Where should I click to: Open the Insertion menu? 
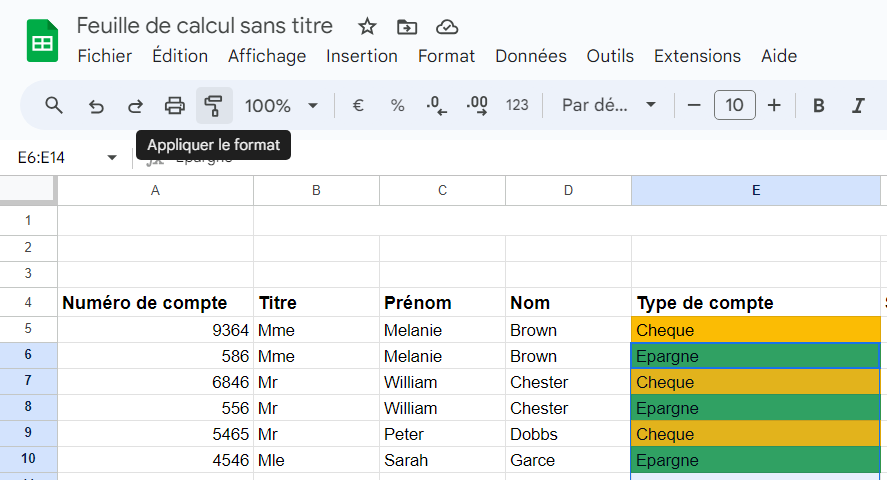(361, 56)
